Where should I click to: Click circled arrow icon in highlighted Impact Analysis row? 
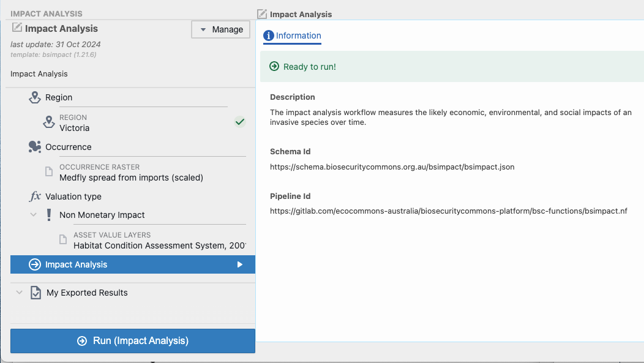click(x=35, y=264)
